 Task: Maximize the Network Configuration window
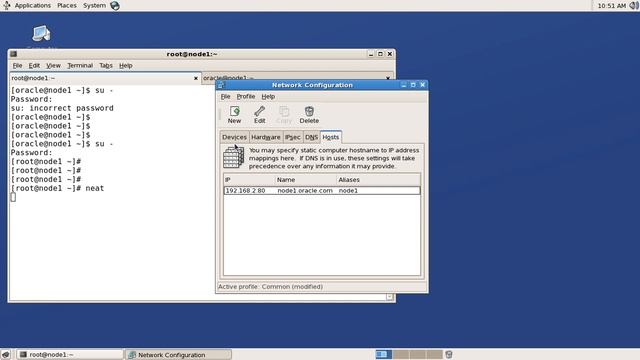click(x=413, y=85)
